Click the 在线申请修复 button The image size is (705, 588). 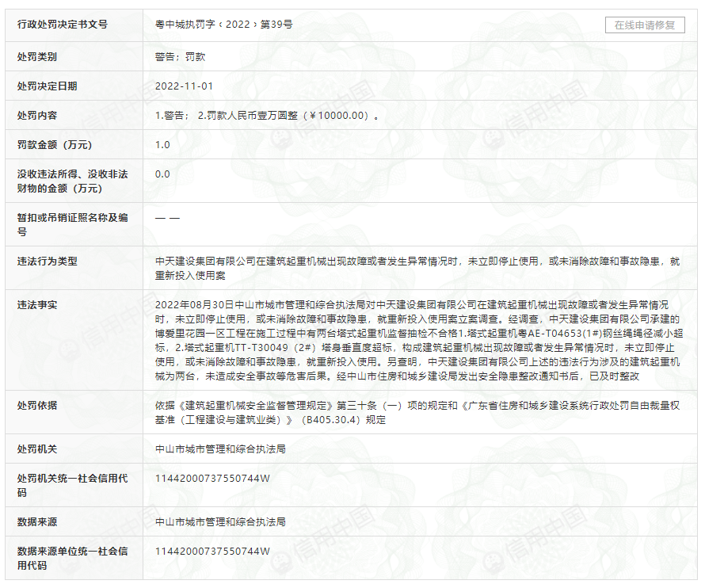click(645, 25)
